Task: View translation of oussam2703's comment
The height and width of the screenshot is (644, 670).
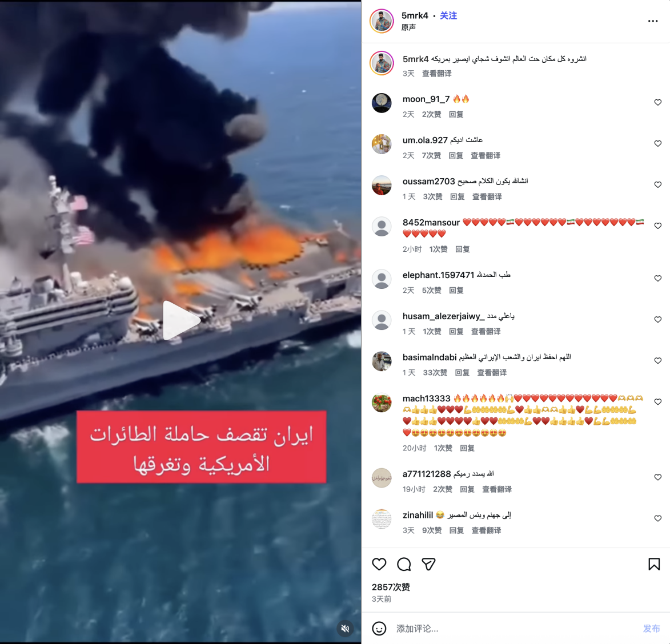Action: pos(487,196)
